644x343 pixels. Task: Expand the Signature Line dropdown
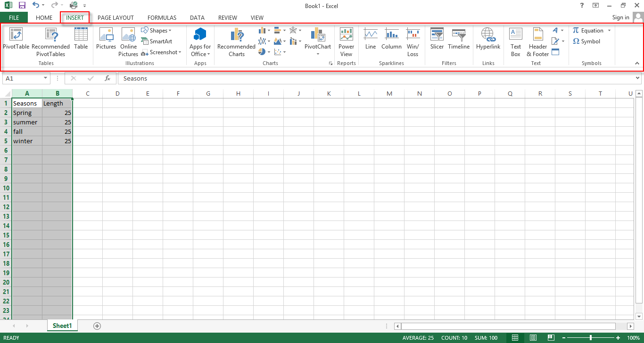tap(562, 41)
